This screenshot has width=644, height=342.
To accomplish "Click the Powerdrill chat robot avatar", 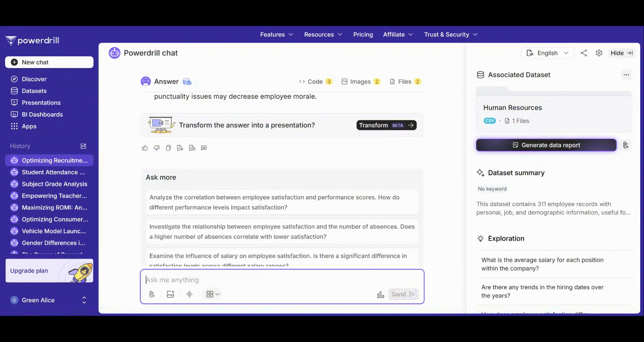I will point(114,53).
